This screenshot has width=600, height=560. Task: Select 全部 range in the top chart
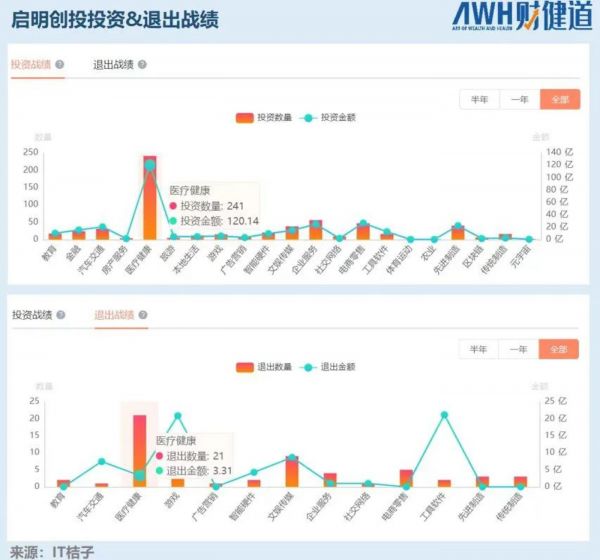(x=559, y=99)
